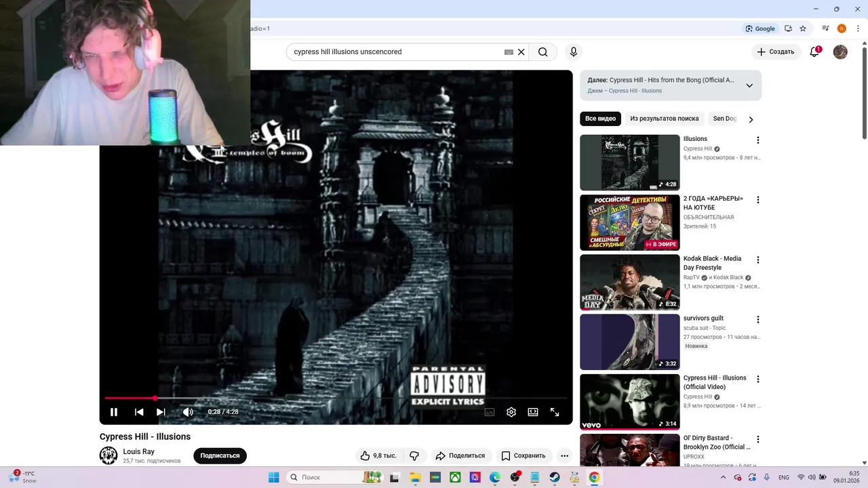This screenshot has width=868, height=488.
Task: Submit search with the magnifier button
Action: coord(543,52)
